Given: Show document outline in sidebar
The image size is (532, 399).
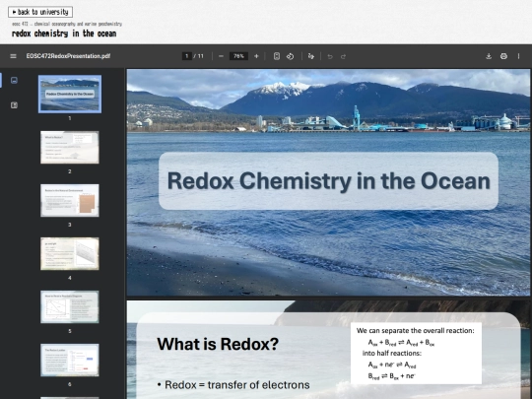Looking at the screenshot, I should click(14, 105).
